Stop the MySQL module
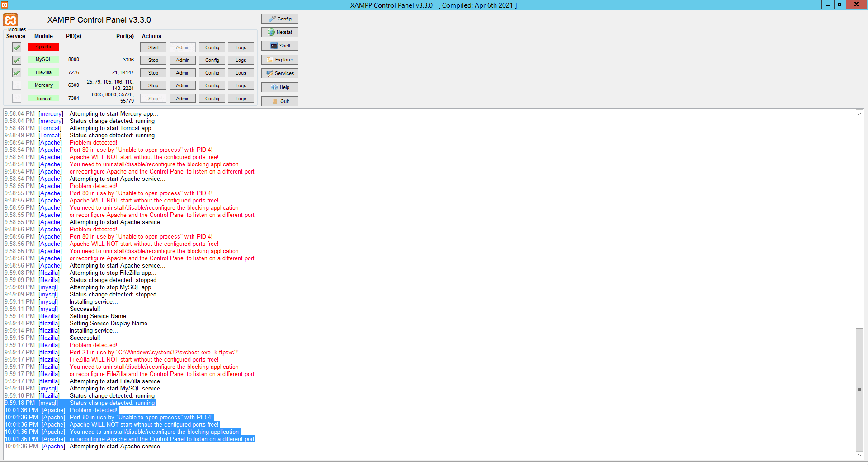Image resolution: width=868 pixels, height=470 pixels. (x=153, y=60)
